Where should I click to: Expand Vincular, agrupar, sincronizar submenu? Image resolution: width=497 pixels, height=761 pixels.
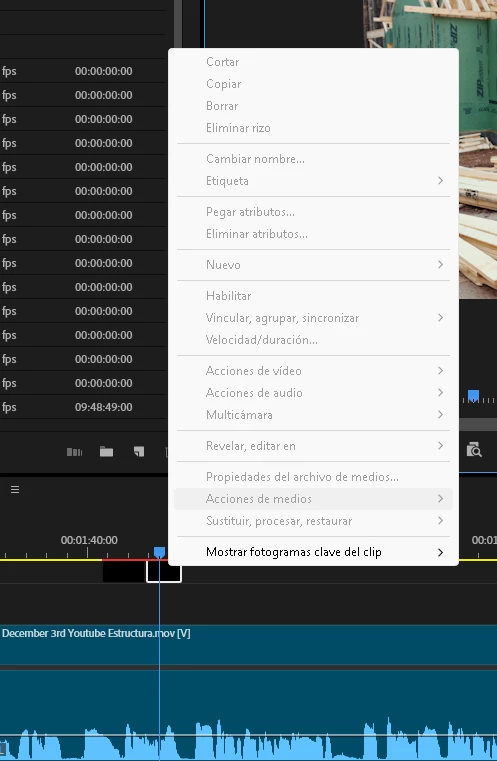(x=313, y=318)
